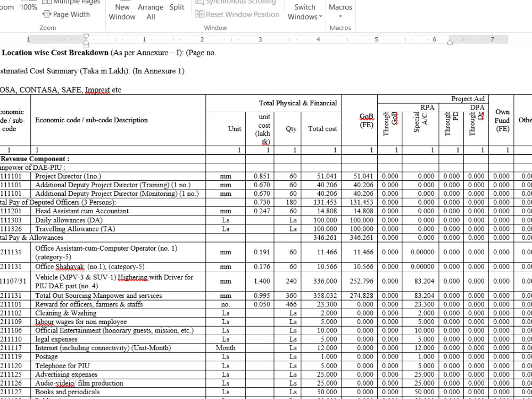
Task: Select the right indent marker on ruler
Action: tap(450, 42)
